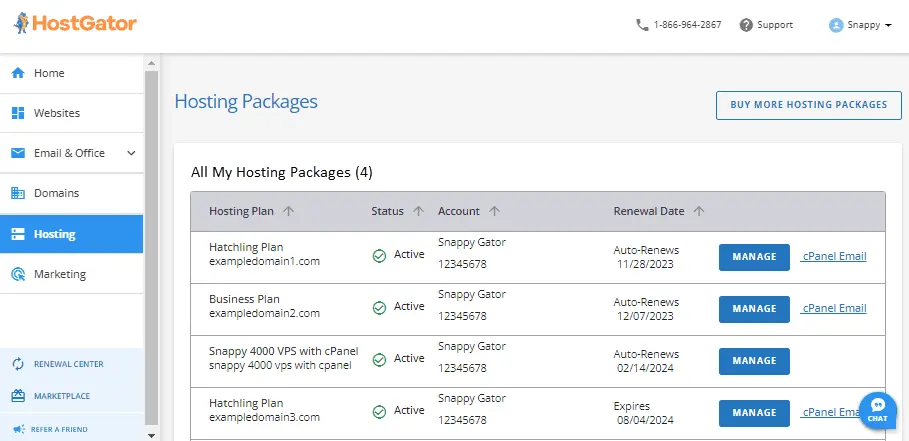
Task: Click the Marketplace gift icon
Action: pyautogui.click(x=17, y=396)
